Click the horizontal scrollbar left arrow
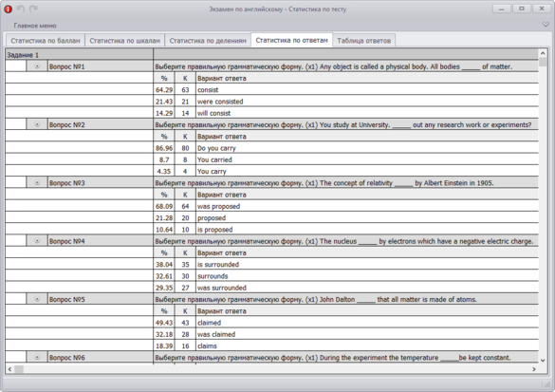 pyautogui.click(x=9, y=369)
